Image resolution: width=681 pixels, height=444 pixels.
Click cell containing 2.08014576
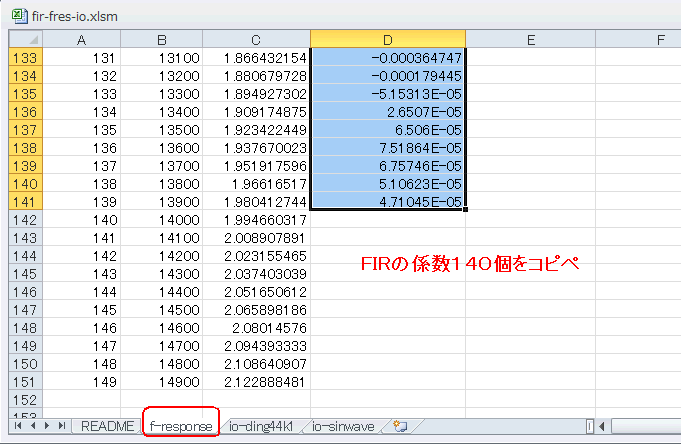256,328
